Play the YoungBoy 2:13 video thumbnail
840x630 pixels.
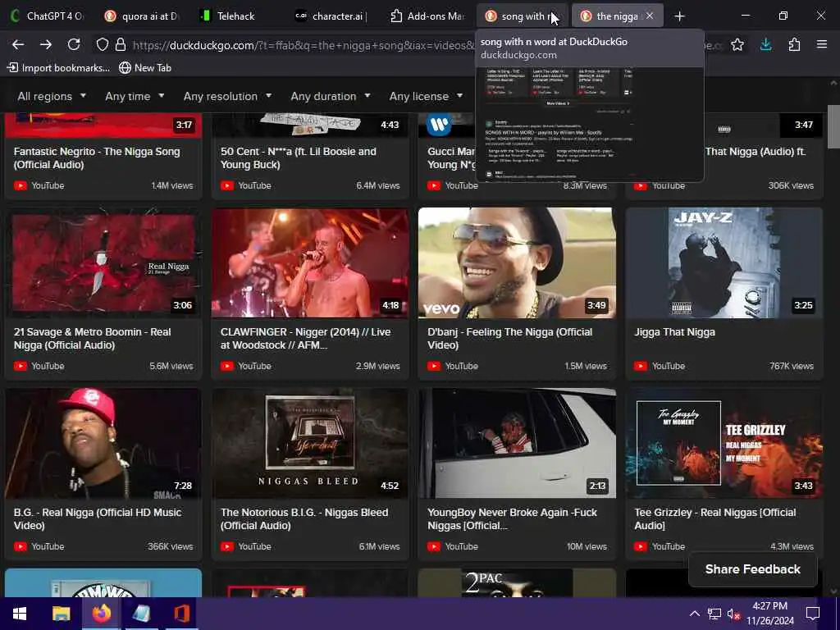point(517,443)
